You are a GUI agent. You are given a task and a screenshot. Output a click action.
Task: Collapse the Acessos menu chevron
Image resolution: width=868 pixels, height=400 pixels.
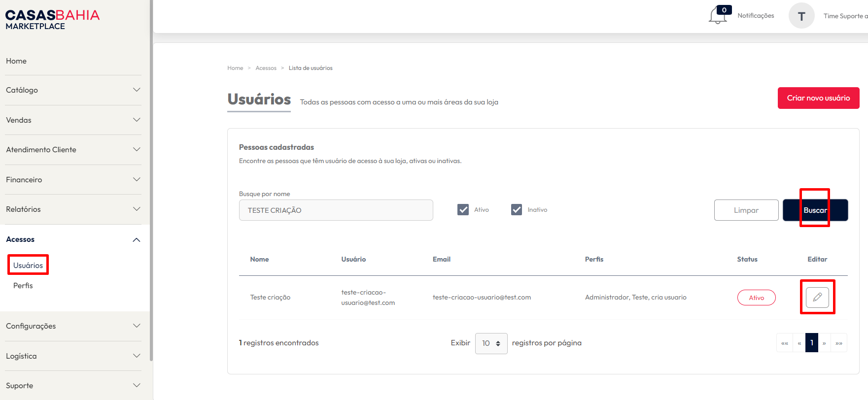[137, 239]
